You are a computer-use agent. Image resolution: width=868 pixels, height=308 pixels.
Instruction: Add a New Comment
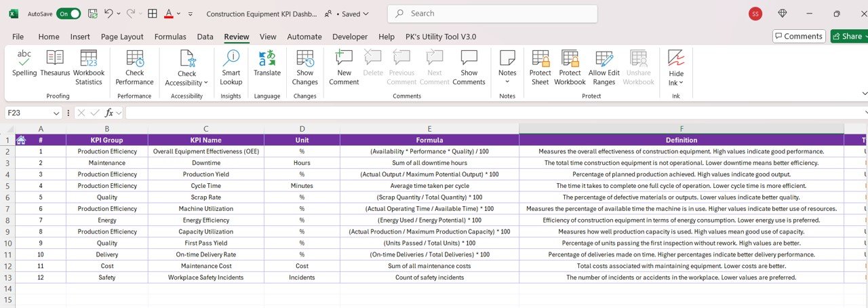(x=344, y=68)
